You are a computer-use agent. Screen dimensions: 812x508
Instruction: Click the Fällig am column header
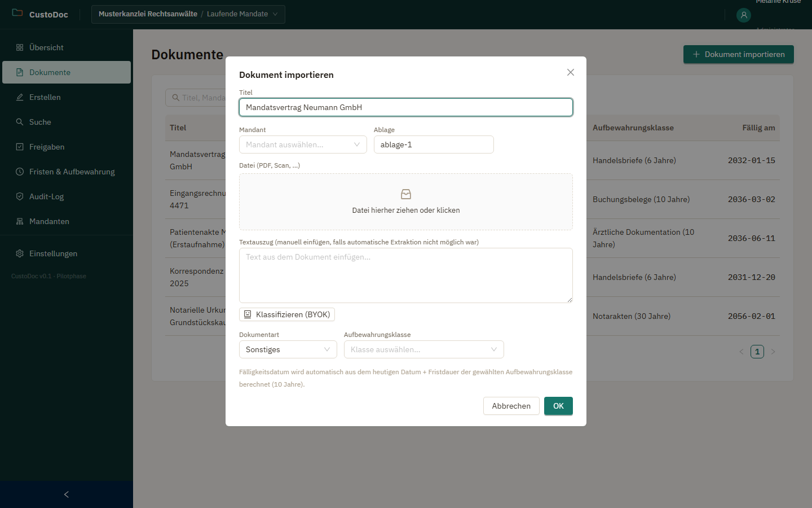758,128
